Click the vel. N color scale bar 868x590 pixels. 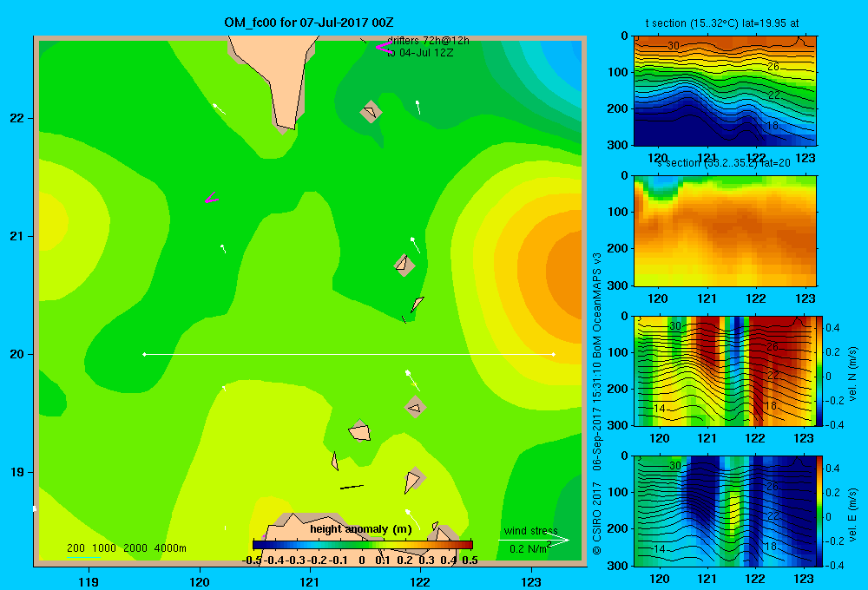pos(820,370)
